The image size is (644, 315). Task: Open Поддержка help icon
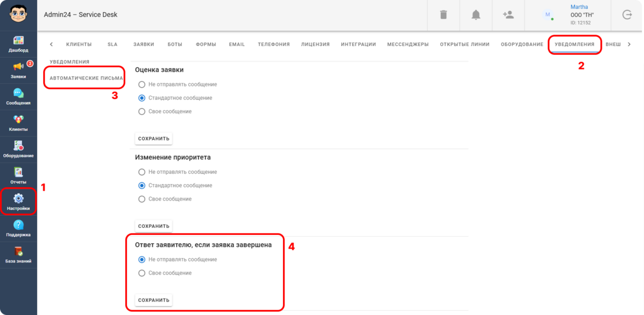click(x=19, y=229)
